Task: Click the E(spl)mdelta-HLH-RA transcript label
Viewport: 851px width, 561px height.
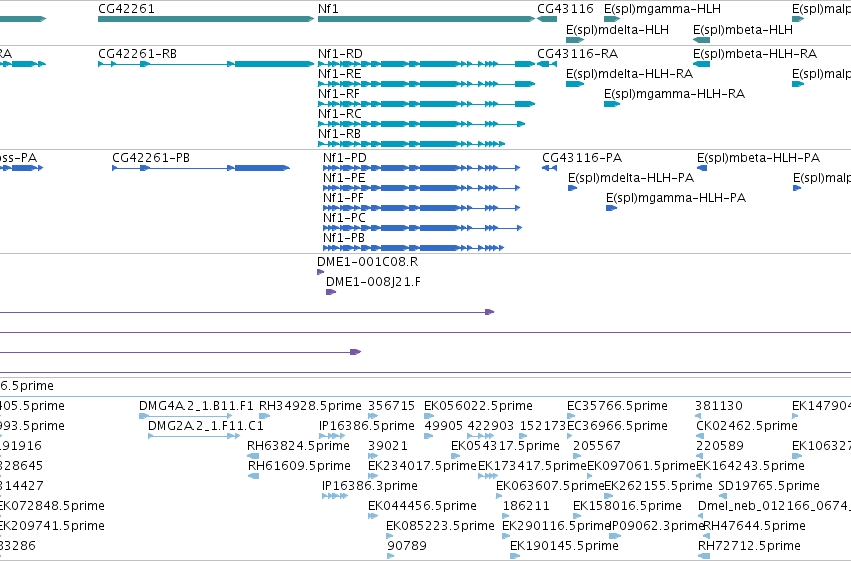Action: click(x=629, y=74)
